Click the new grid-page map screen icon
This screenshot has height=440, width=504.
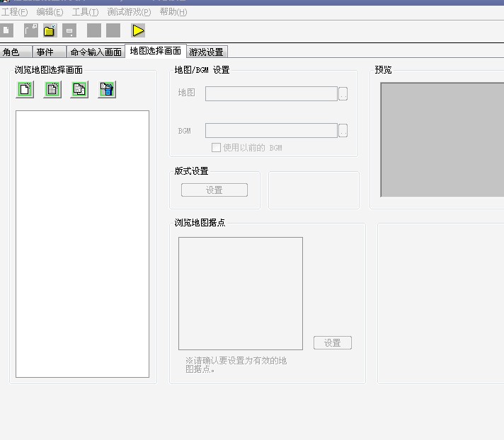tap(52, 89)
